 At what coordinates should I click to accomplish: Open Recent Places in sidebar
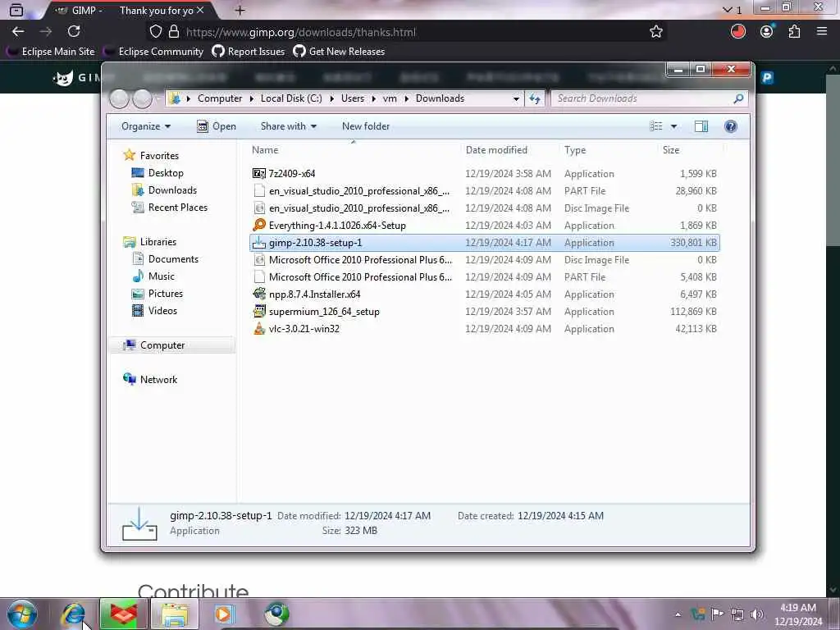coord(170,208)
